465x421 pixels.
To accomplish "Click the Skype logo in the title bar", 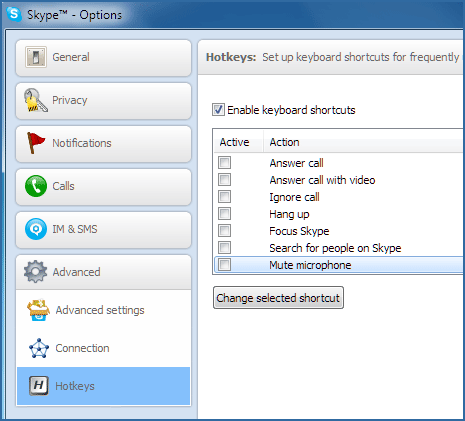I will [x=14, y=14].
